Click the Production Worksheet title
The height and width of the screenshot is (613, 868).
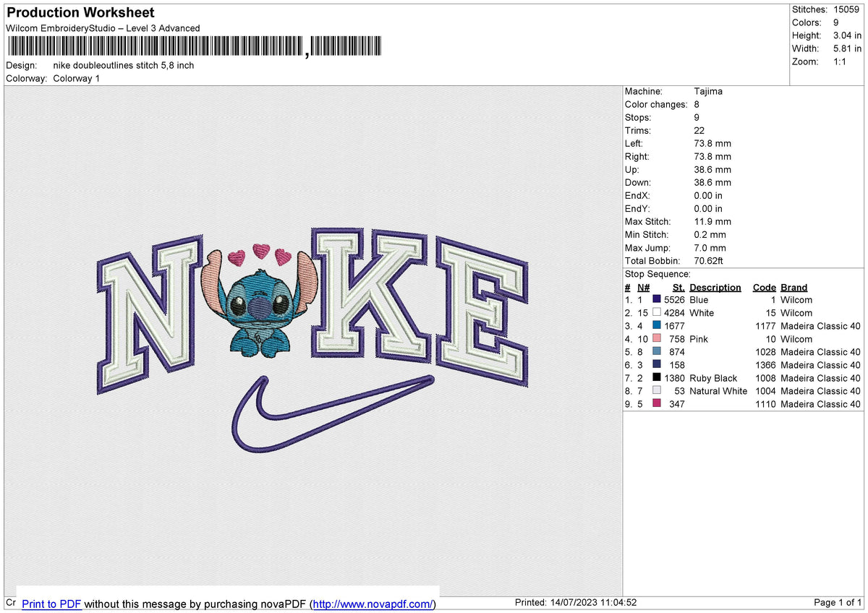pos(80,12)
